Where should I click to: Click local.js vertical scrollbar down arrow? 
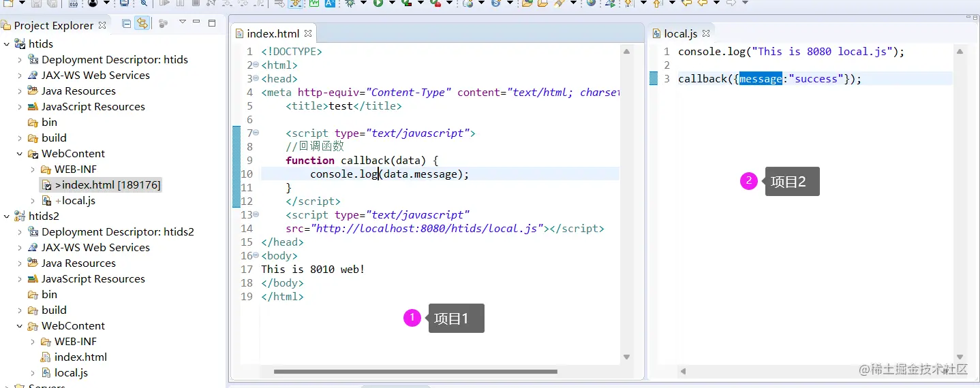click(960, 357)
